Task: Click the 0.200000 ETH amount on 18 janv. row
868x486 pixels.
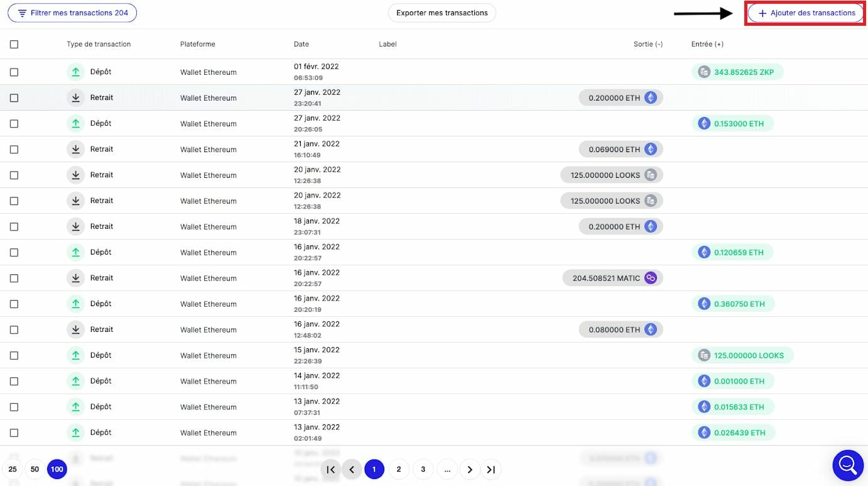Action: (621, 227)
